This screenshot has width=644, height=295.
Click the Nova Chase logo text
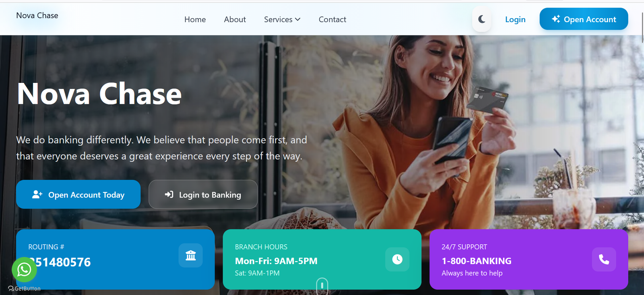(37, 15)
